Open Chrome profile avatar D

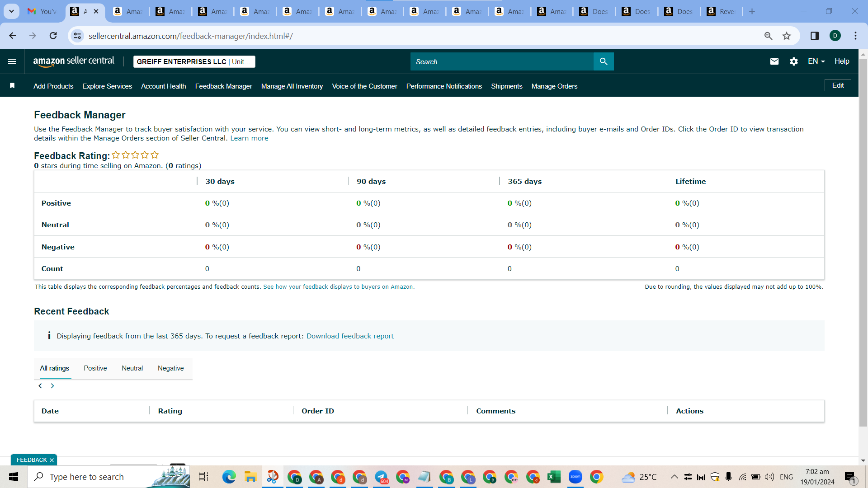[835, 36]
